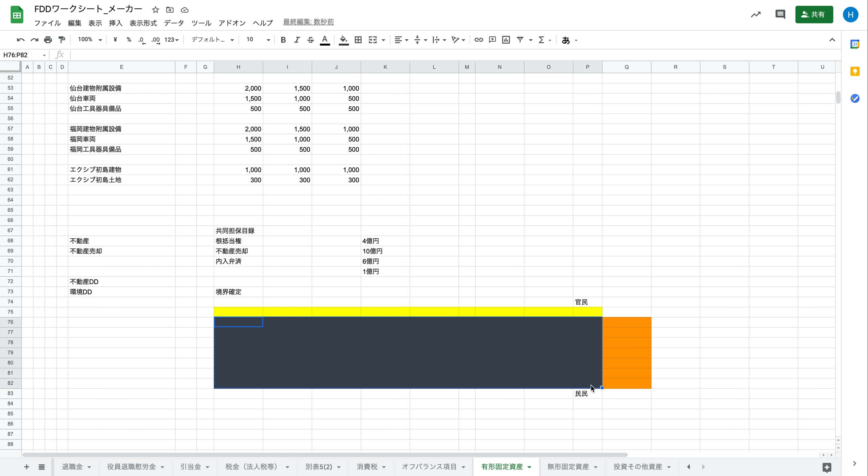Open the 100% zoom dropdown

coord(90,40)
